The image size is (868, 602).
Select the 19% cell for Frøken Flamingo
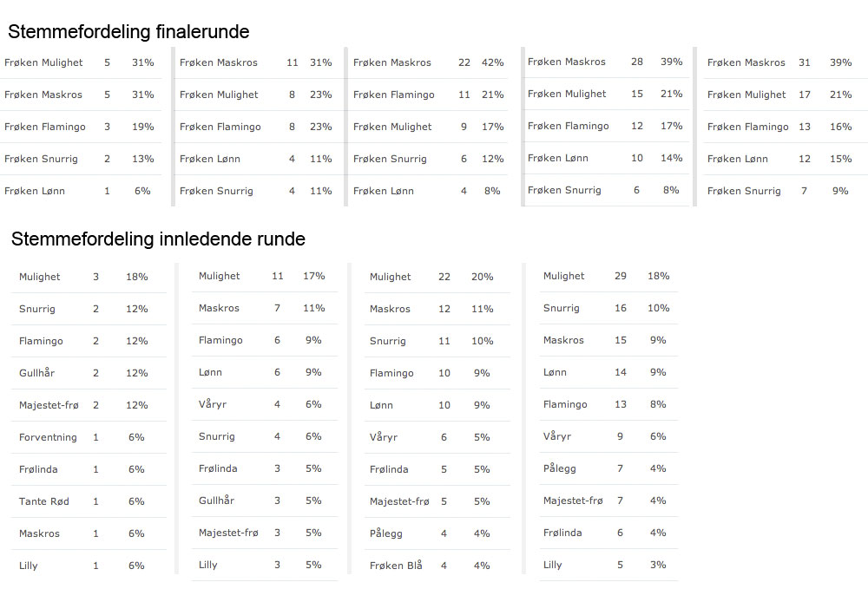pyautogui.click(x=142, y=127)
